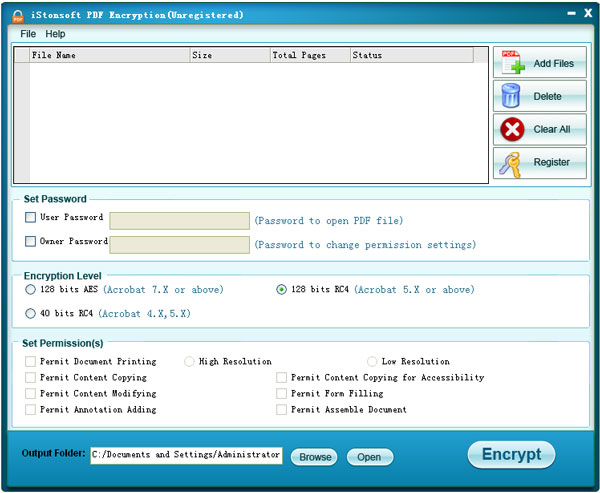Enable the User Password checkbox
This screenshot has width=600, height=493.
(30, 217)
